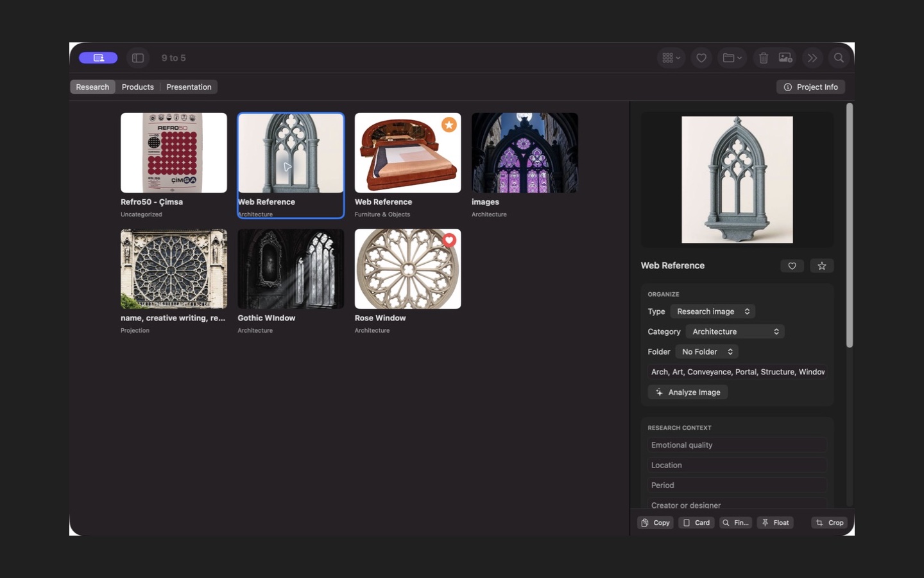
Task: Toggle the sidebar panel icon
Action: 138,58
